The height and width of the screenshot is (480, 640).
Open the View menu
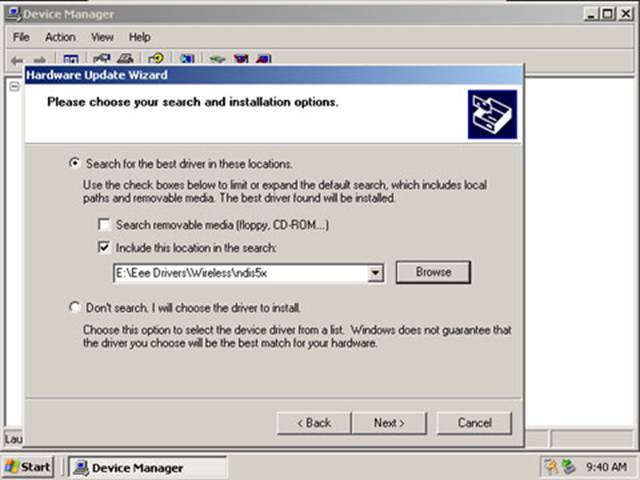103,37
